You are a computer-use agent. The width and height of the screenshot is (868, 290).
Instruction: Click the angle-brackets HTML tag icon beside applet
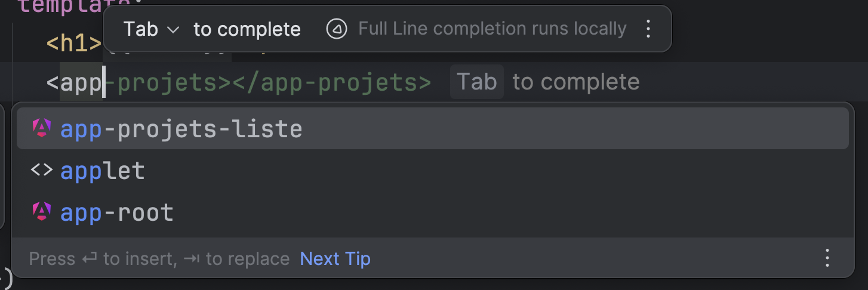(41, 171)
